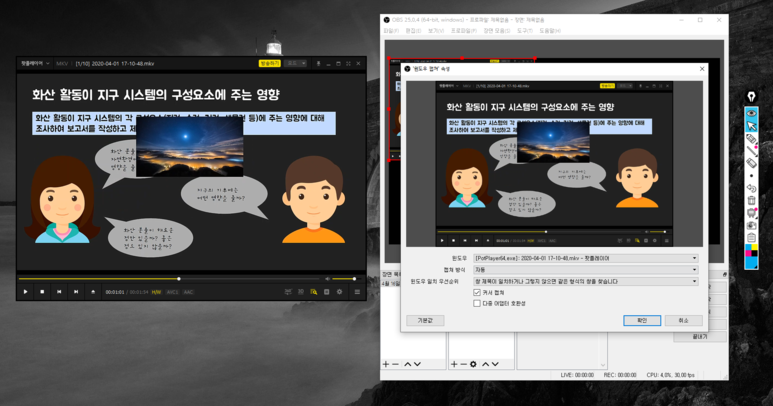Screen dimensions: 773x406
Task: Open the 팟플레이어 main menu dropdown
Action: [x=35, y=63]
